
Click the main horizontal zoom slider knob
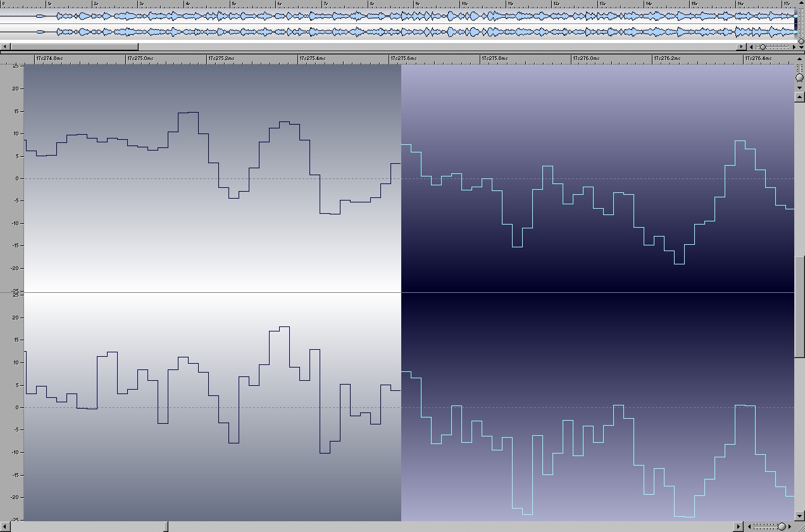click(x=782, y=526)
